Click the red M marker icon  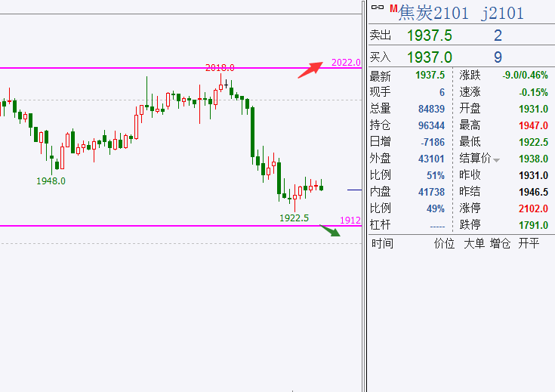393,8
